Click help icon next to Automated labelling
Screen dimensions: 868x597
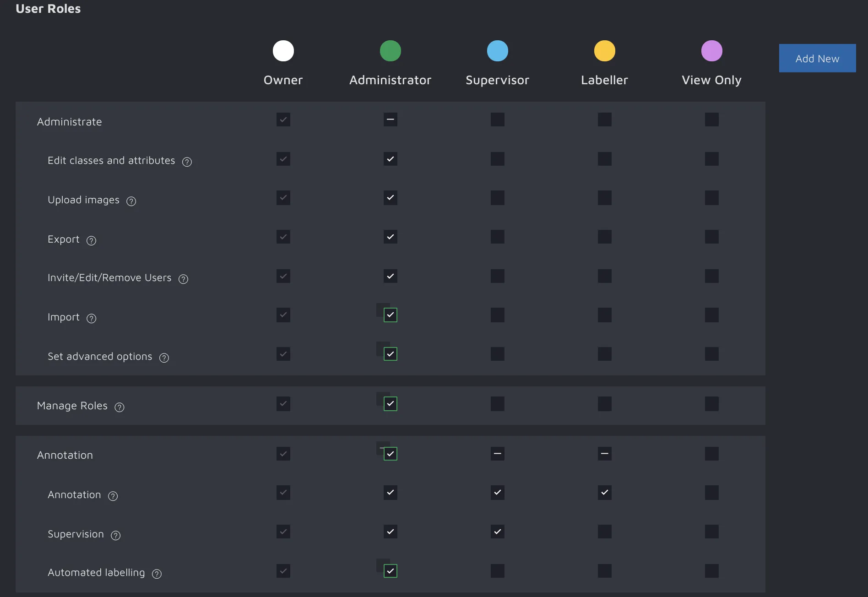[x=157, y=574]
